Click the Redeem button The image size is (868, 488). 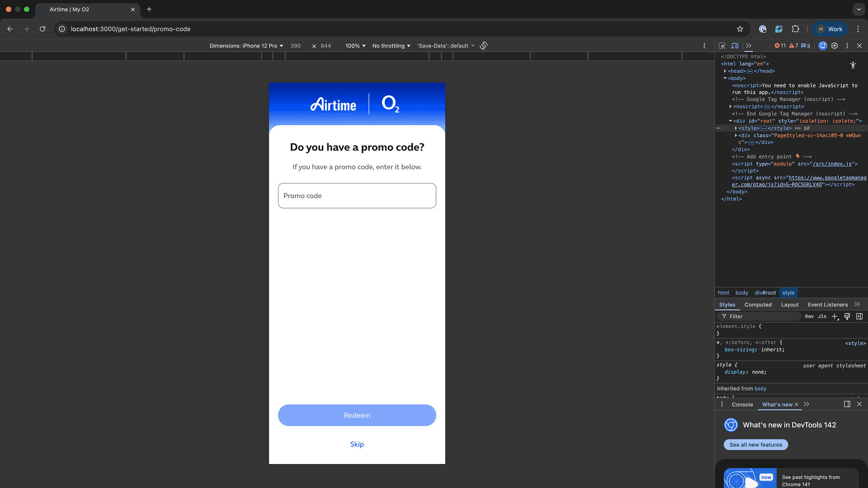tap(357, 415)
